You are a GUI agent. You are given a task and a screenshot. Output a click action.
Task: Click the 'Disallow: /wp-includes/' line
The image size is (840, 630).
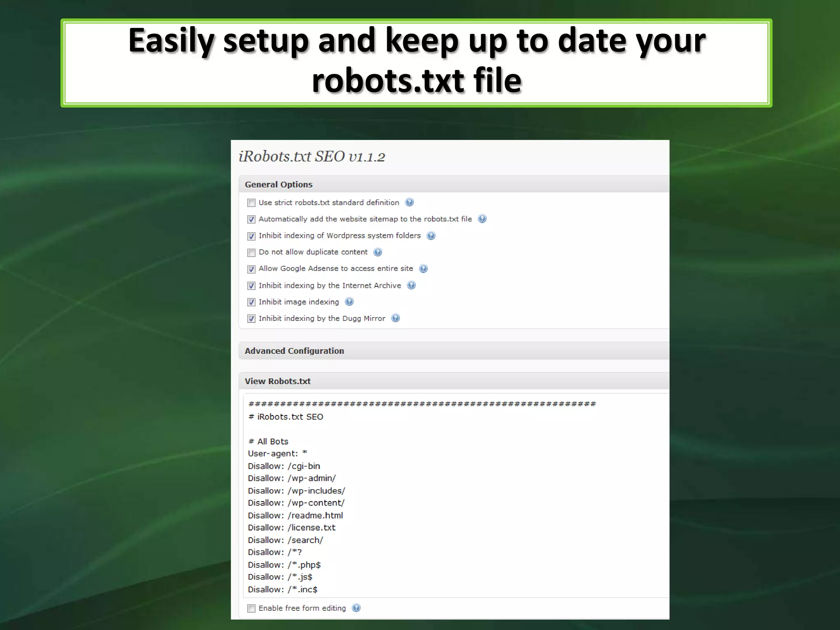pyautogui.click(x=297, y=491)
